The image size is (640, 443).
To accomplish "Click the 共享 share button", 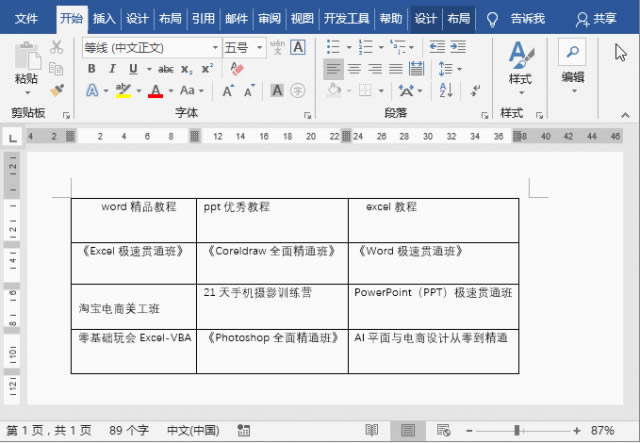I will [x=596, y=19].
